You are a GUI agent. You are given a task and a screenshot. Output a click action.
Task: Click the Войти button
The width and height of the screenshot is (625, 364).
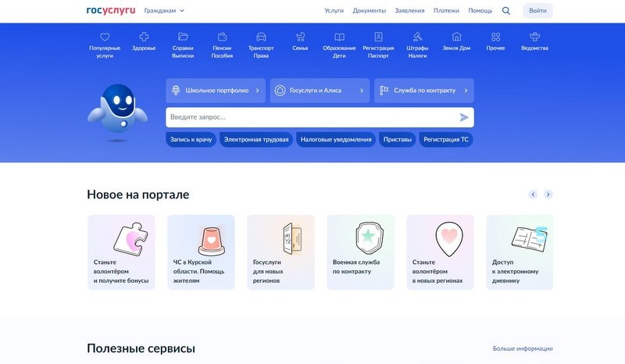point(537,11)
